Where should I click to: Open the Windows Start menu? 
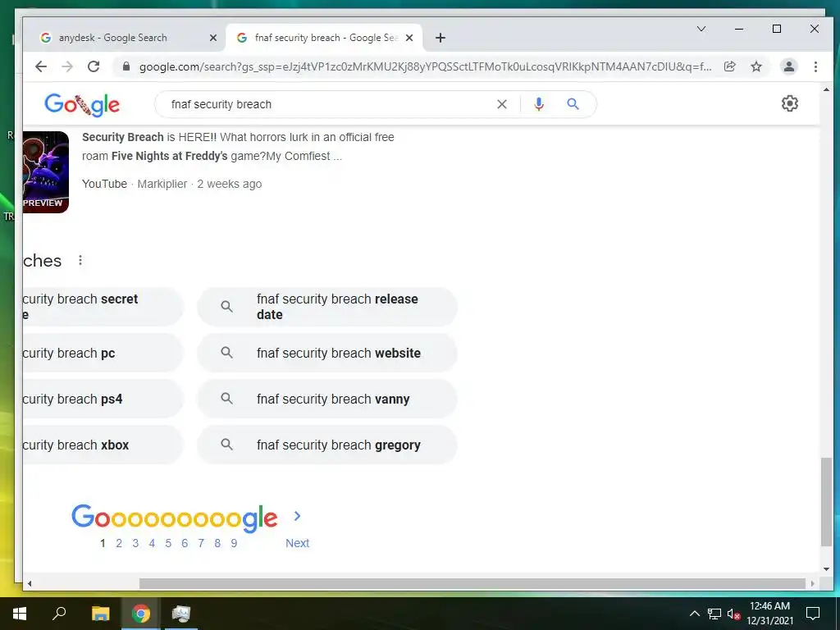tap(20, 614)
